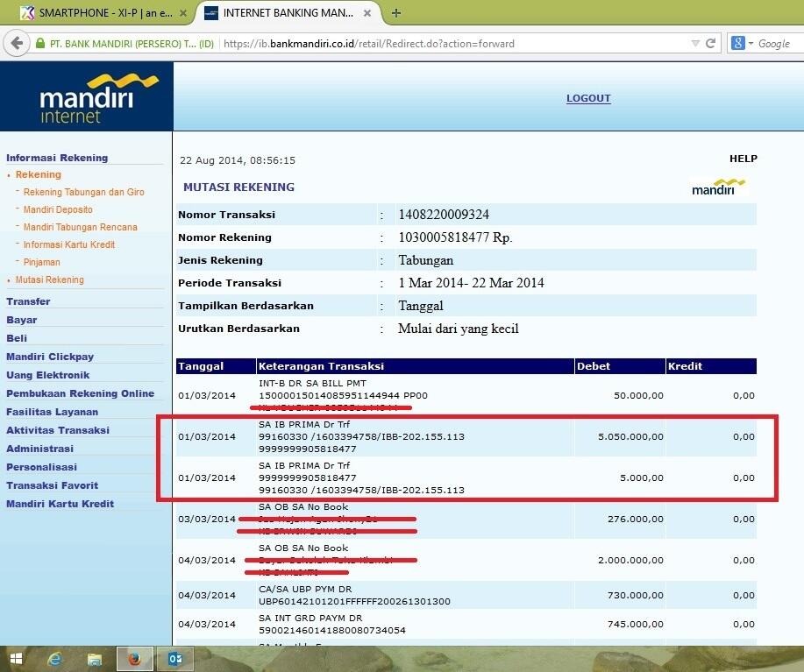Click the Google search input field
Viewport: 804px width, 672px height.
[779, 44]
